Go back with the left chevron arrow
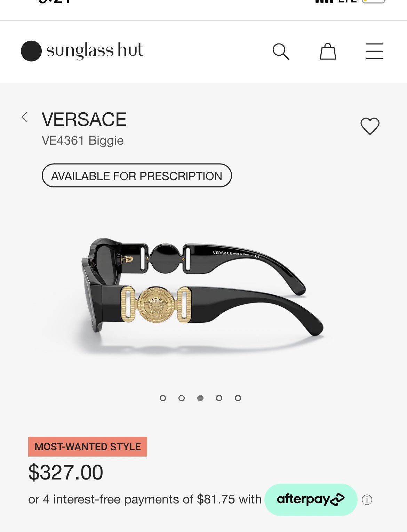Viewport: 407px width, 532px height. pyautogui.click(x=24, y=118)
